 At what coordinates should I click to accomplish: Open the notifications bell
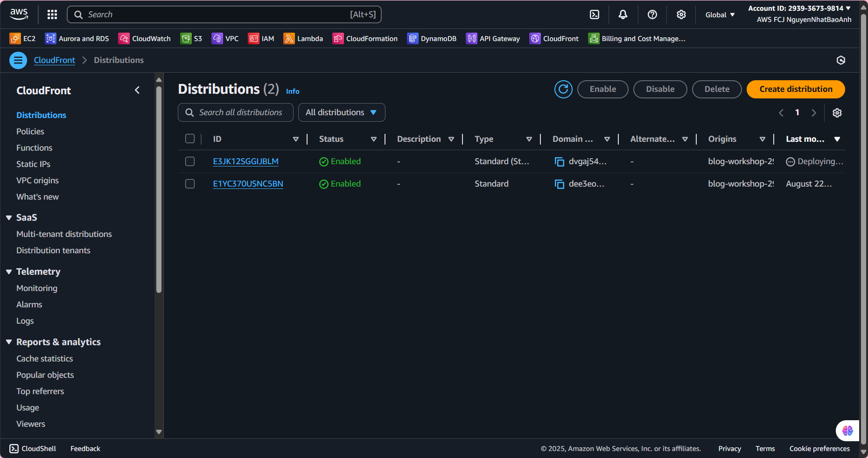pos(623,14)
